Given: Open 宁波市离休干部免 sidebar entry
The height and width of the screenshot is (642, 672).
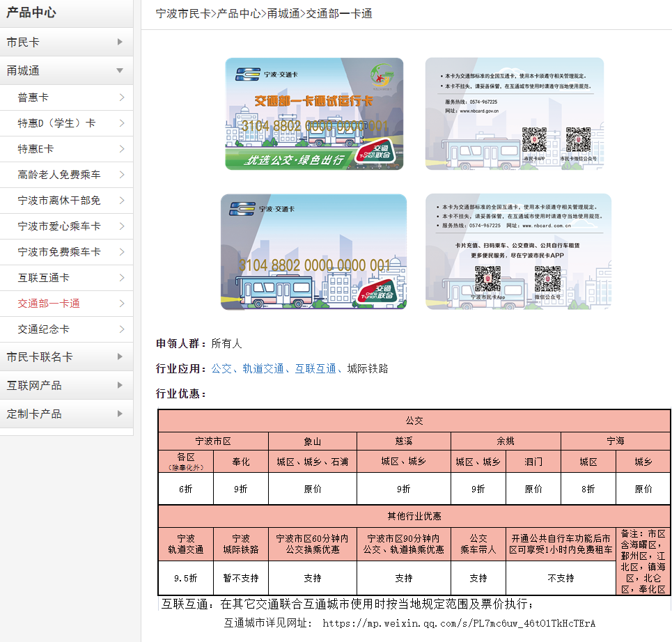Looking at the screenshot, I should tap(66, 201).
